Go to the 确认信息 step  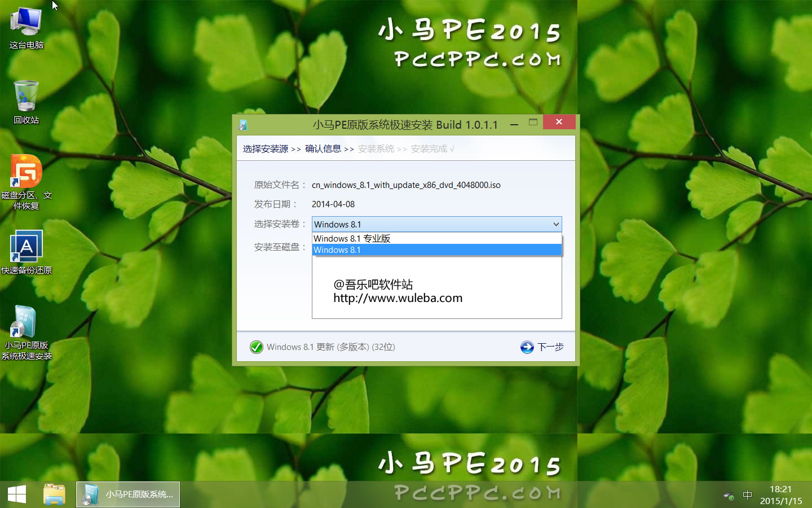point(323,149)
